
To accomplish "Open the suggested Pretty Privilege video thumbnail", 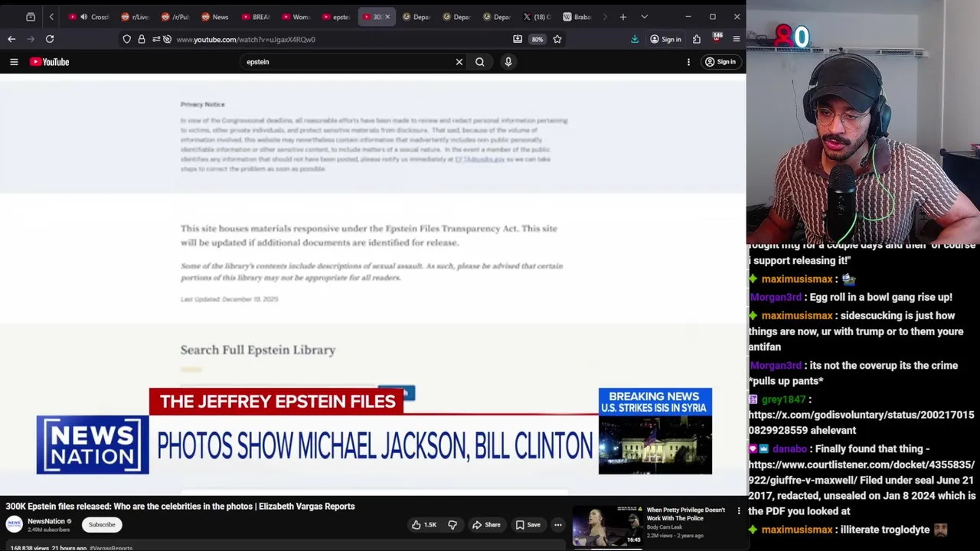I will pos(607,526).
